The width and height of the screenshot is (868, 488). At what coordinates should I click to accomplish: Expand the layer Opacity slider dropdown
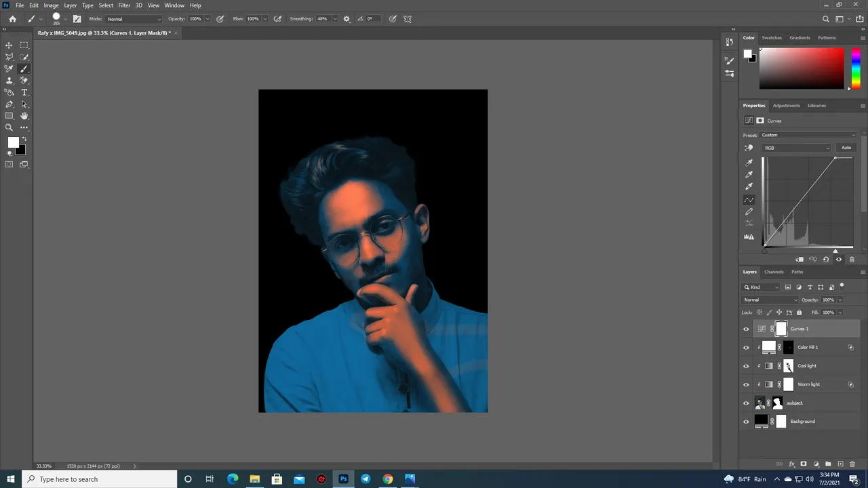pyautogui.click(x=840, y=300)
